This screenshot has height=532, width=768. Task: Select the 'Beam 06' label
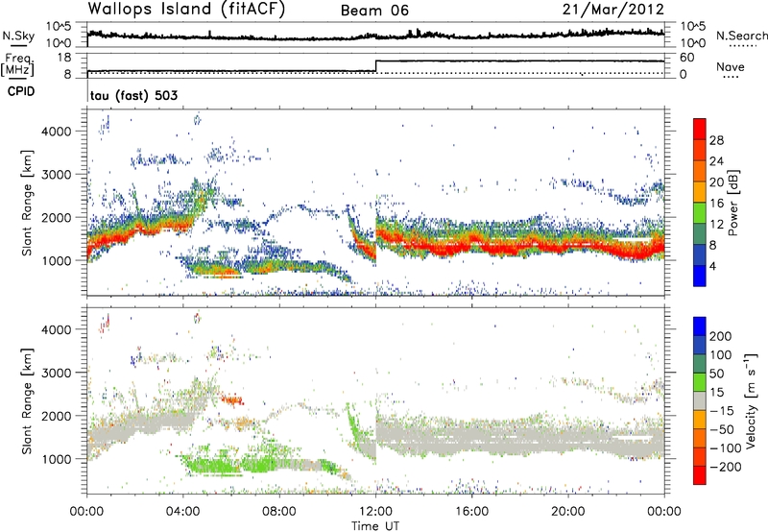coord(374,11)
